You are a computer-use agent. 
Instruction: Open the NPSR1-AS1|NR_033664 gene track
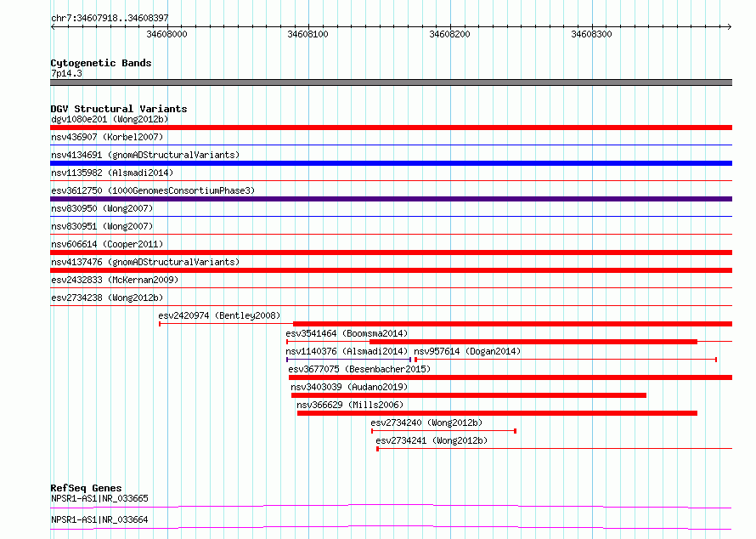tap(391, 527)
